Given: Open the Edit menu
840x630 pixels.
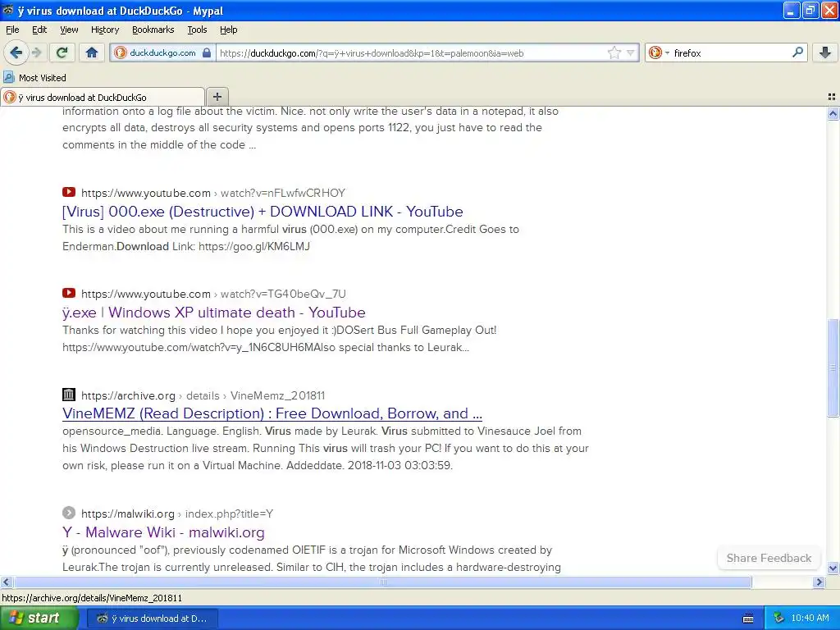Looking at the screenshot, I should click(39, 30).
